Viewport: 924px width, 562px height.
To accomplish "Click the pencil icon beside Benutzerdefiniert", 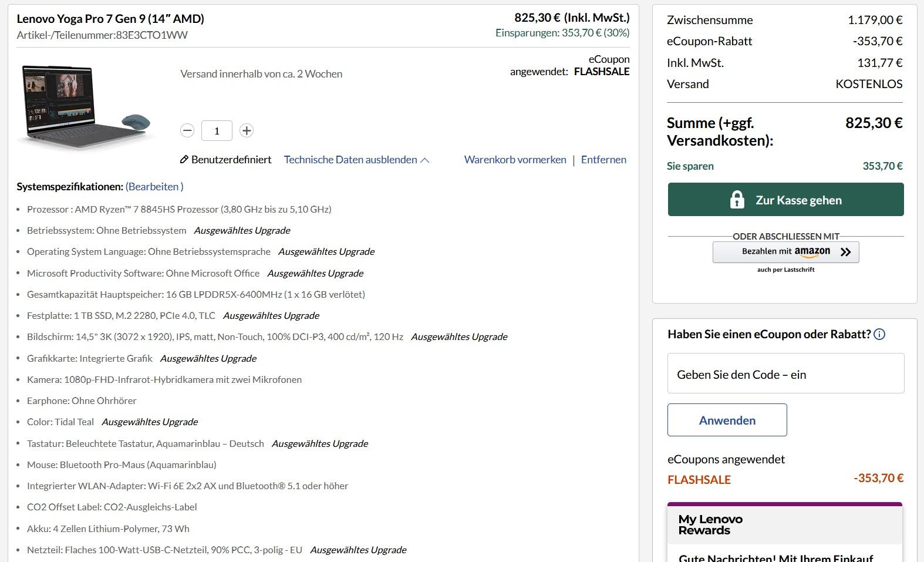I will pyautogui.click(x=184, y=160).
